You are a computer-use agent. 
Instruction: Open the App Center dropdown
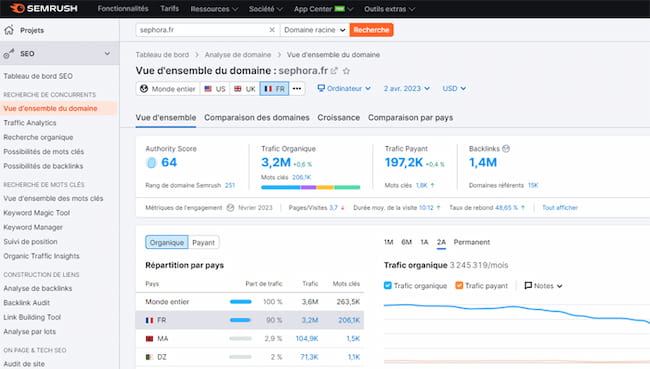(x=323, y=9)
